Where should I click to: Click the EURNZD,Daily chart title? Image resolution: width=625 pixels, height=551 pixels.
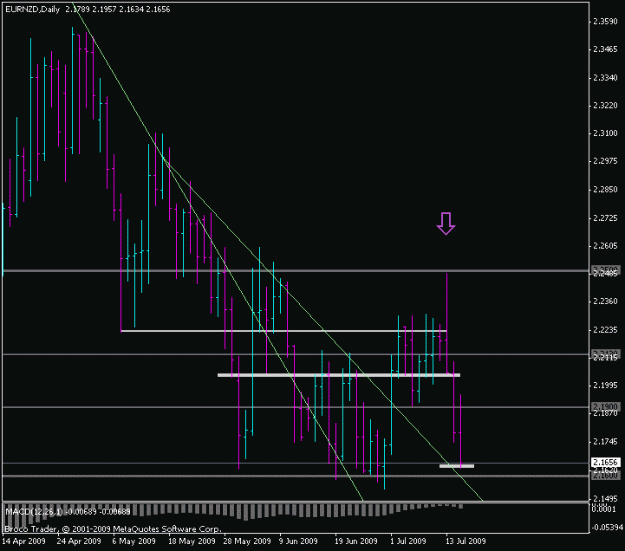coord(32,9)
